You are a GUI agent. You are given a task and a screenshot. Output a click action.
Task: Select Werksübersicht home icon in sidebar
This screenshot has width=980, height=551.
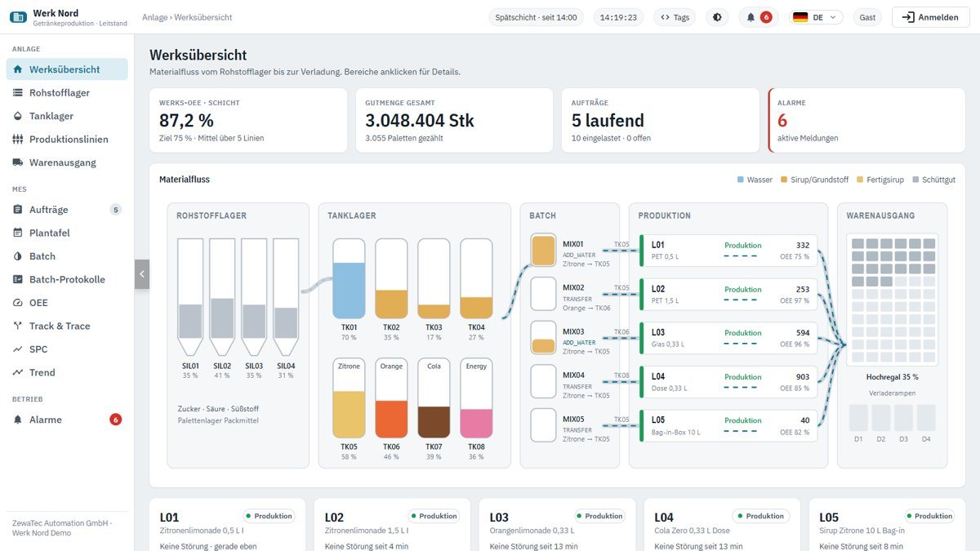18,69
